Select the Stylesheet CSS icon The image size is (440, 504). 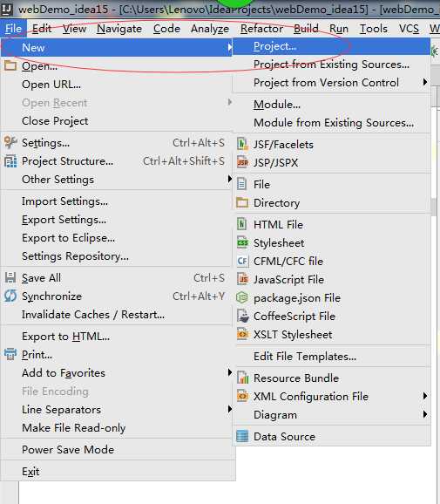(242, 242)
